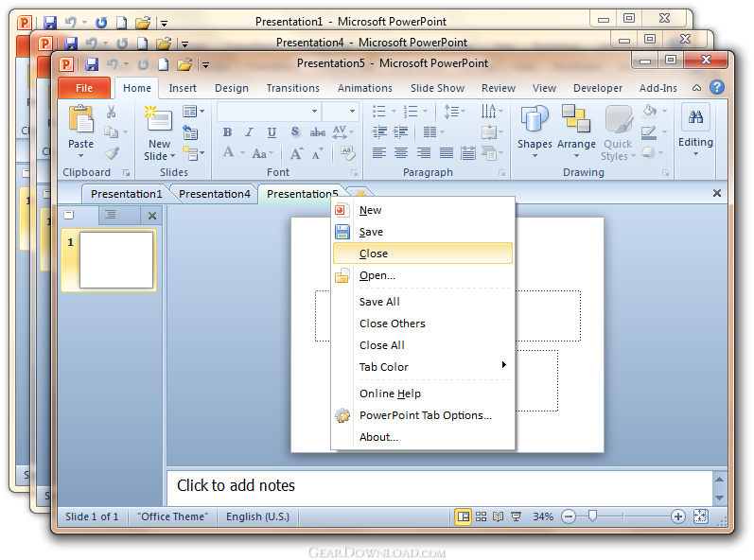Open PowerPoint Tab Options menu entry
This screenshot has width=754, height=560.
pyautogui.click(x=423, y=415)
